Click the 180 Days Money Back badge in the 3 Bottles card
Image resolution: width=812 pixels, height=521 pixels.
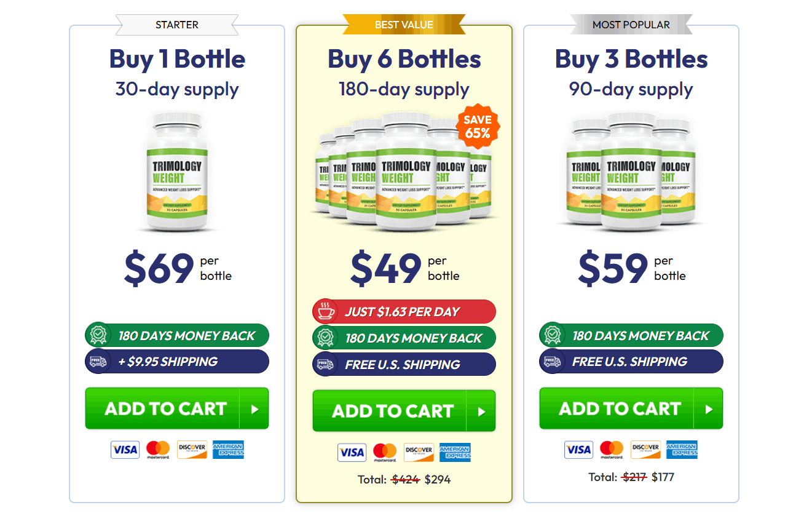(631, 335)
